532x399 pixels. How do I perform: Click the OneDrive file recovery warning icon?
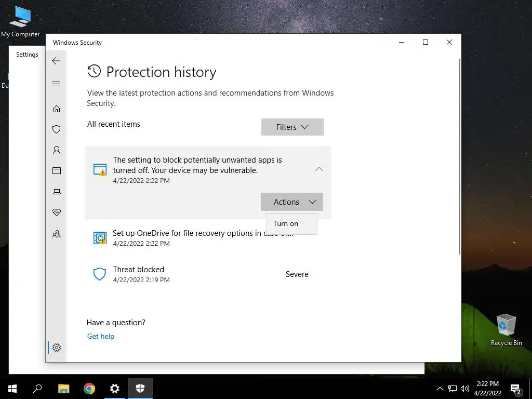(100, 238)
